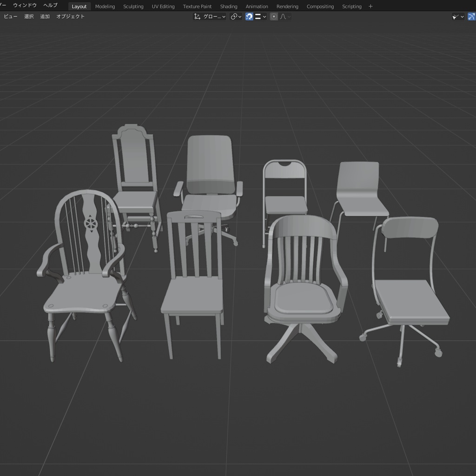Toggle the snap magnet button
Viewport: 476px width, 476px height.
(249, 16)
